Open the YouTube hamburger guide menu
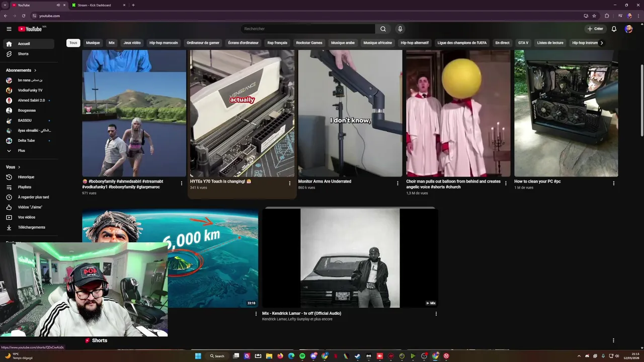This screenshot has width=644, height=362. [x=9, y=29]
